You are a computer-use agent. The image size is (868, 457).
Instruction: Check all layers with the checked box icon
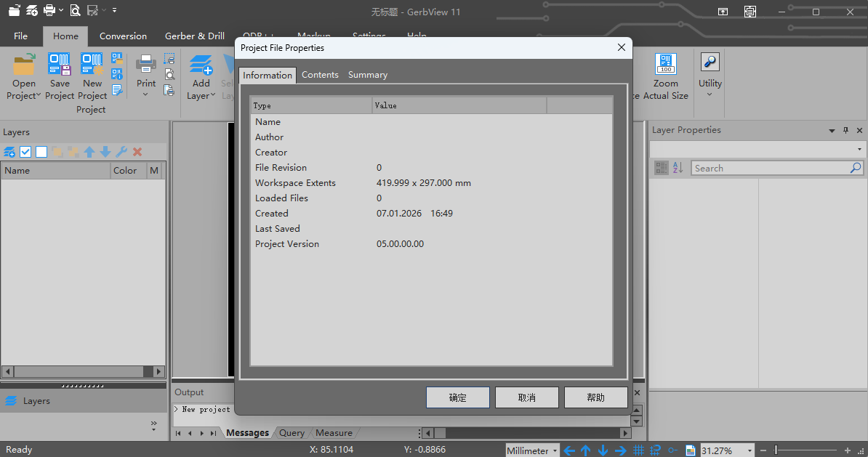[x=25, y=152]
